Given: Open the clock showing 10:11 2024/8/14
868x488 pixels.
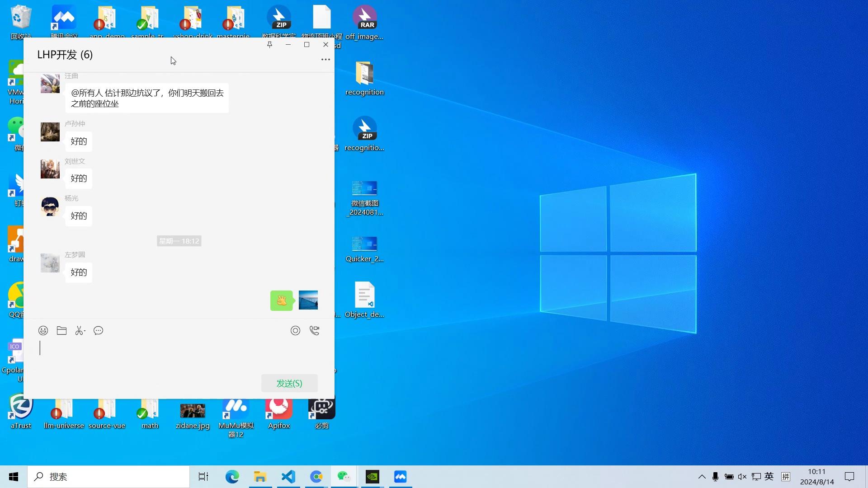Looking at the screenshot, I should point(817,477).
